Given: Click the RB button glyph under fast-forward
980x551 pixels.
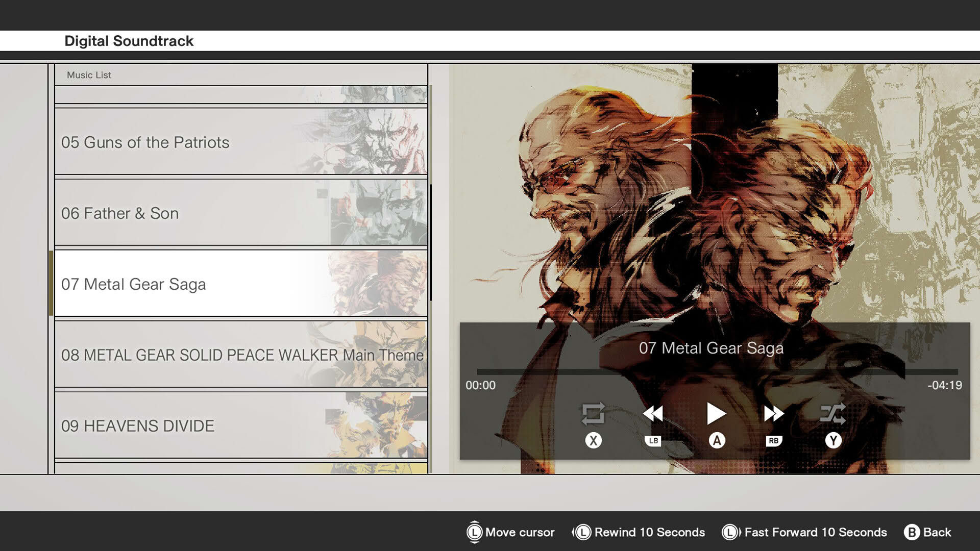Looking at the screenshot, I should [x=774, y=441].
